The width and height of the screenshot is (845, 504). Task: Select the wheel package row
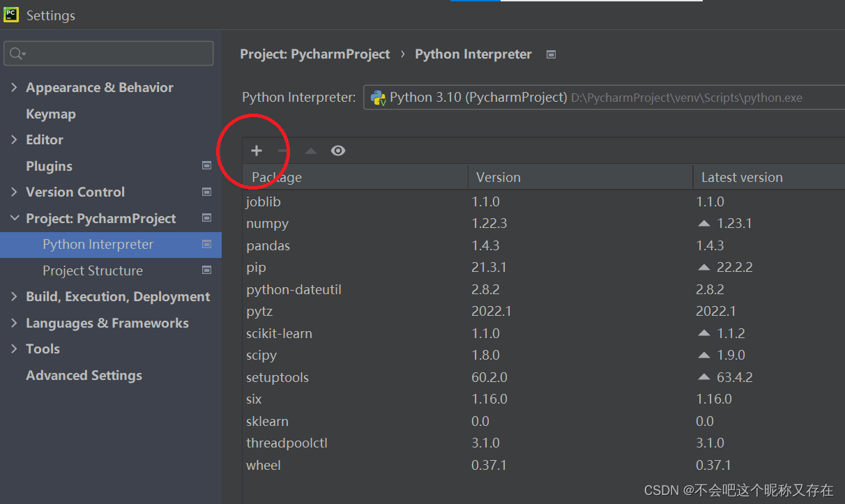pyautogui.click(x=544, y=465)
